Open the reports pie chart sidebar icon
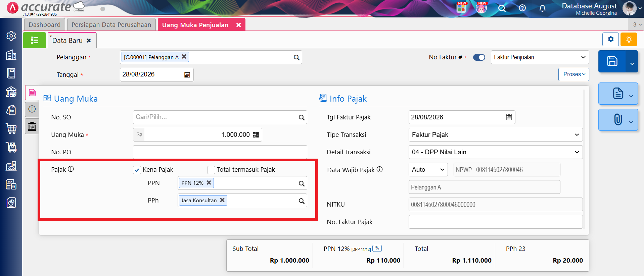 (11, 203)
